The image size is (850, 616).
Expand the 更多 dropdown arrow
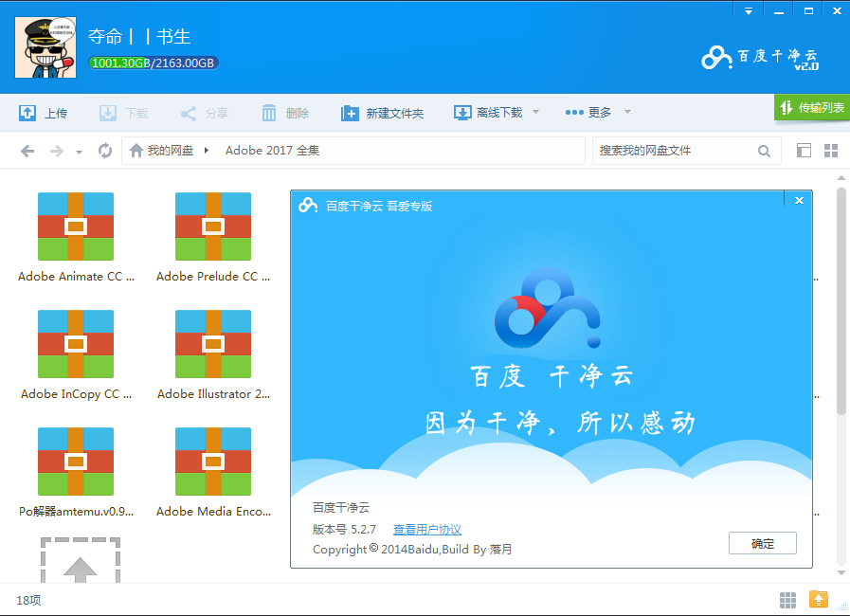[x=627, y=112]
